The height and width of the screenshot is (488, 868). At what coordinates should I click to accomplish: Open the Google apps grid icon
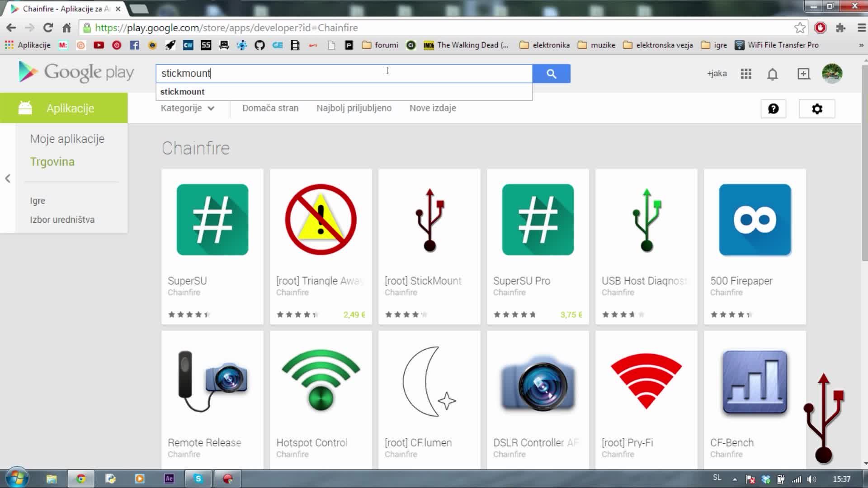click(x=746, y=74)
